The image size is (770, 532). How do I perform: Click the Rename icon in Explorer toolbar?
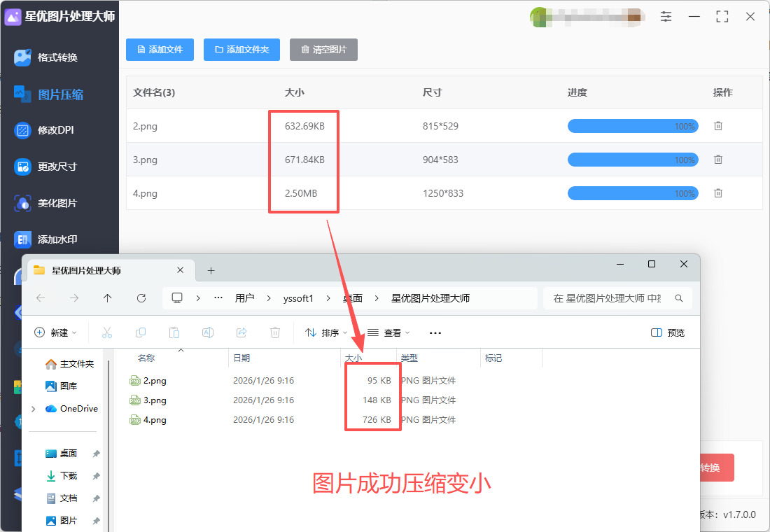208,332
